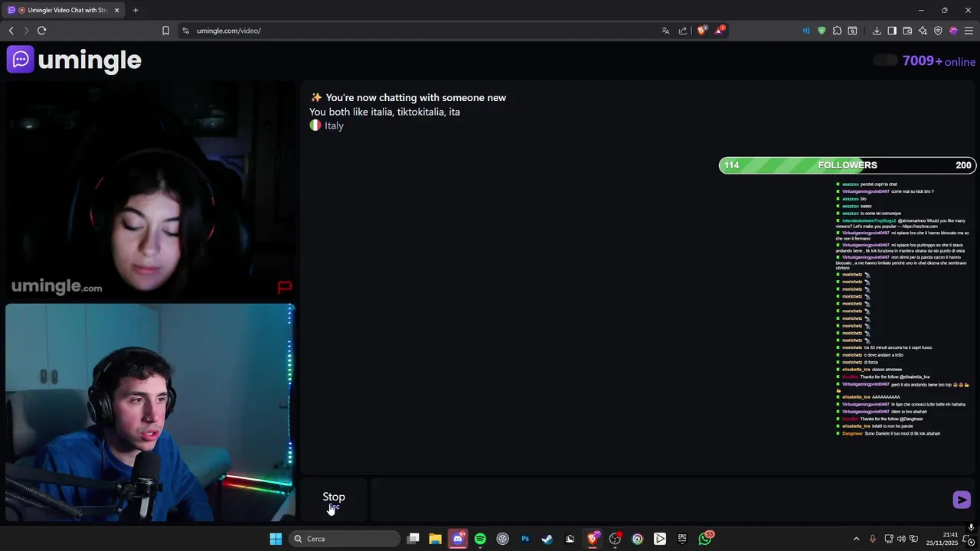Open a new browser tab
The image size is (980, 551).
coord(136,10)
